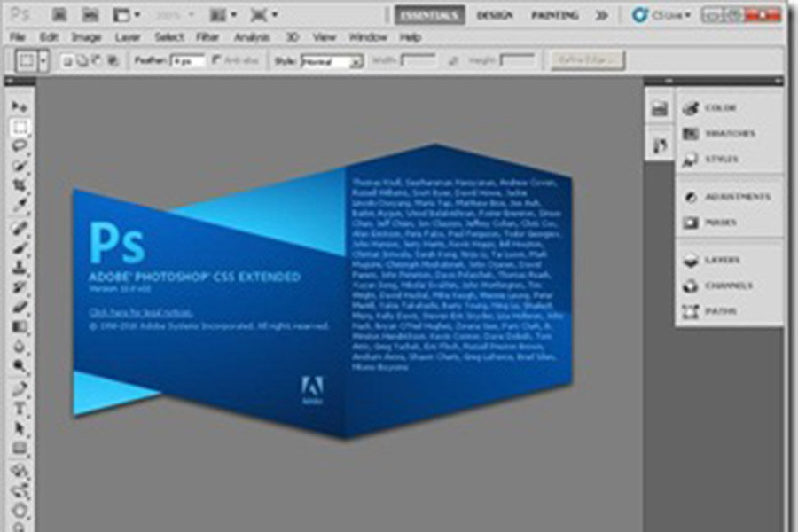Select the Gradient tool
Screen dimensions: 798x532
coord(20,327)
